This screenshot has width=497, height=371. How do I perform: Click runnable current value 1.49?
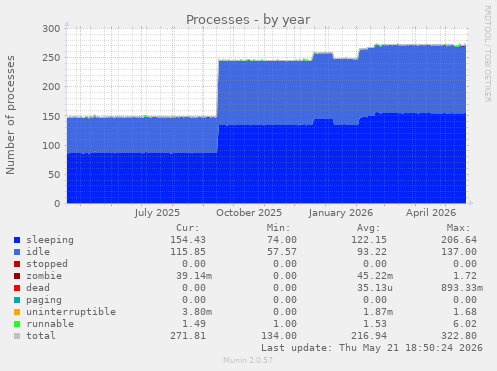[x=194, y=324]
